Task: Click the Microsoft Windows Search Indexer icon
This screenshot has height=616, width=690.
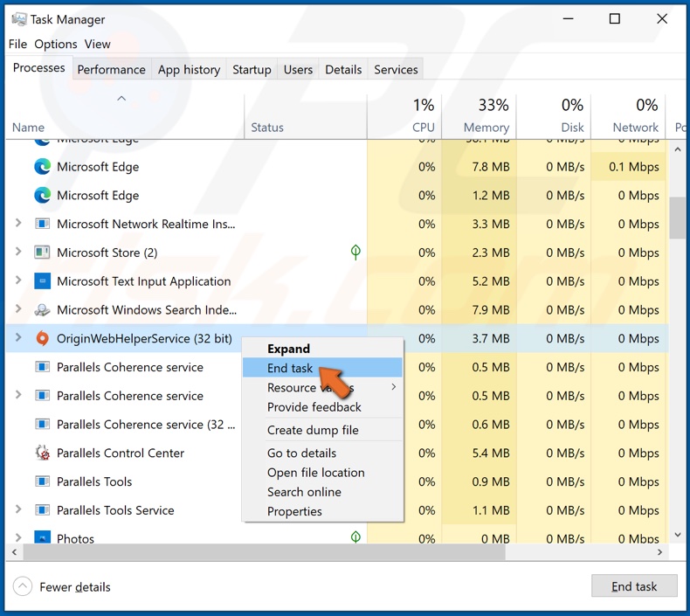Action: [x=42, y=310]
